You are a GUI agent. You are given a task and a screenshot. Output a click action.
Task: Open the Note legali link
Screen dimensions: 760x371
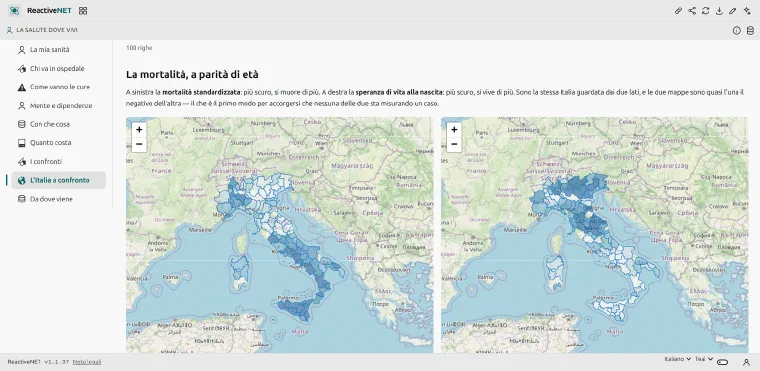87,362
